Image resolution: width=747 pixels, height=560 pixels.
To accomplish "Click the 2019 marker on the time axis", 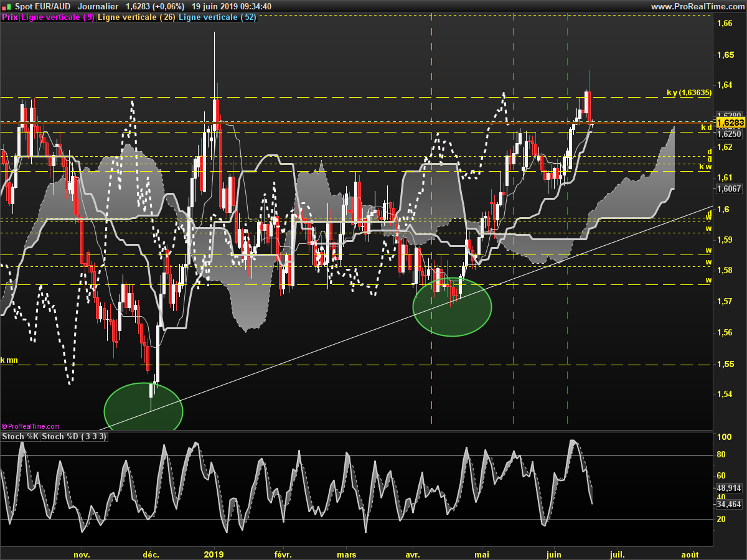I will (214, 554).
